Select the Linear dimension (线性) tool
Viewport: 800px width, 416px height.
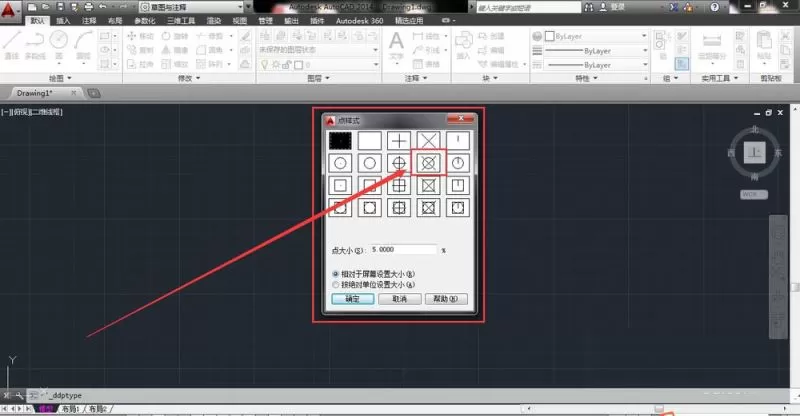(x=426, y=36)
